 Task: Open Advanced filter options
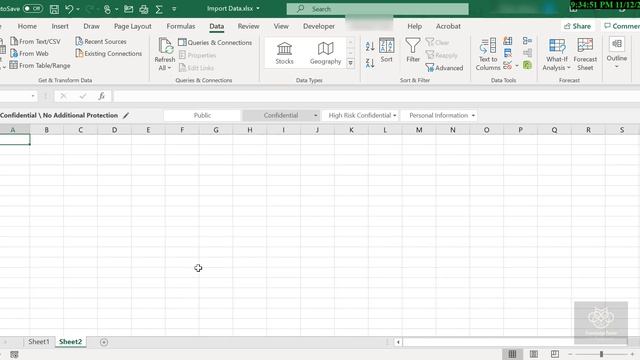[444, 68]
